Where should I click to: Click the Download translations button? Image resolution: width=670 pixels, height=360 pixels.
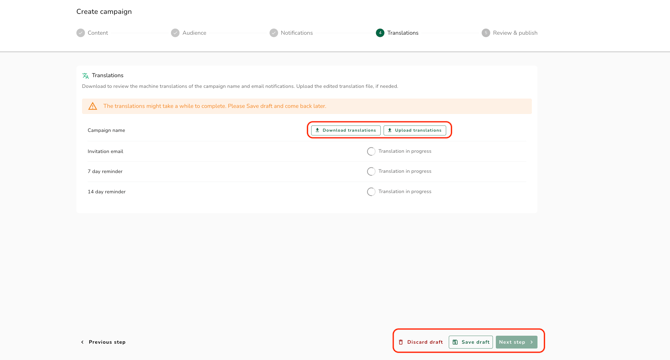(x=346, y=130)
